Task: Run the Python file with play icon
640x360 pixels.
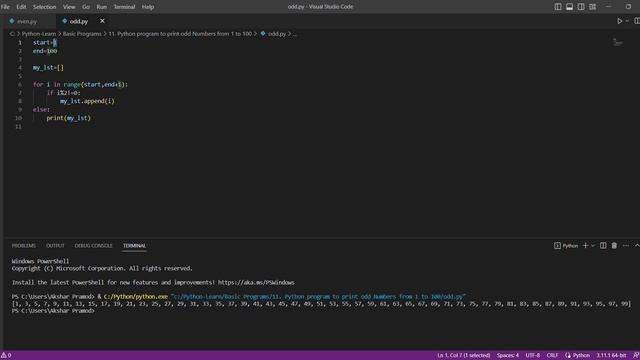Action: point(619,21)
